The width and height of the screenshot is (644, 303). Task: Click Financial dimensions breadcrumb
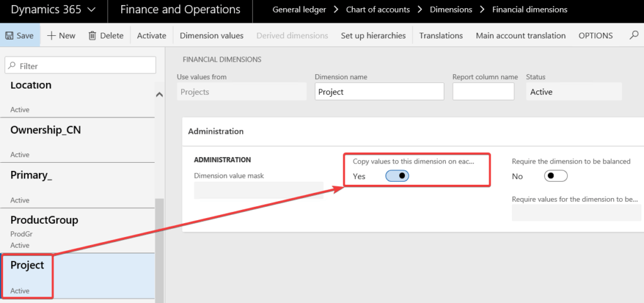(x=530, y=9)
